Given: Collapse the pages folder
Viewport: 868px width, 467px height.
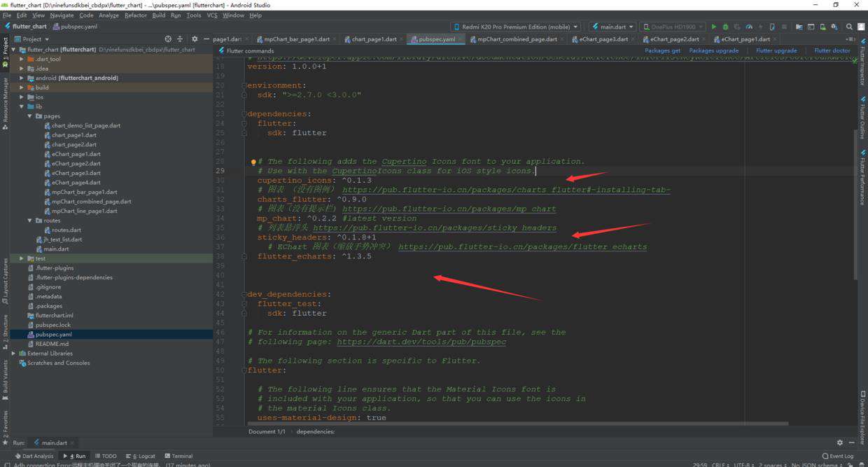Looking at the screenshot, I should 30,116.
